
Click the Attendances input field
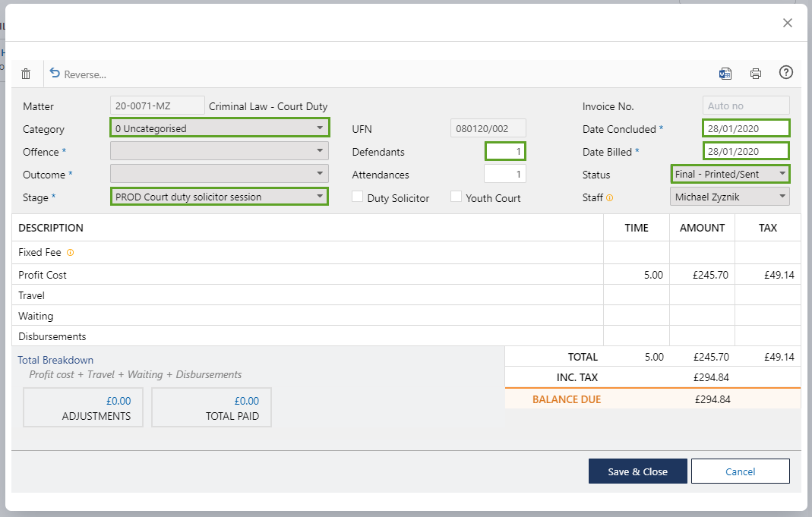point(504,174)
